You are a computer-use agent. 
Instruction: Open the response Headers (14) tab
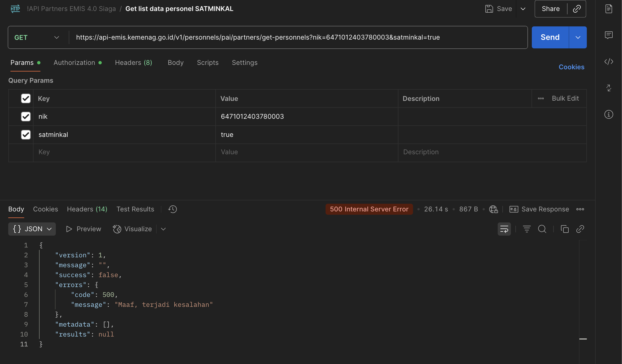click(87, 209)
